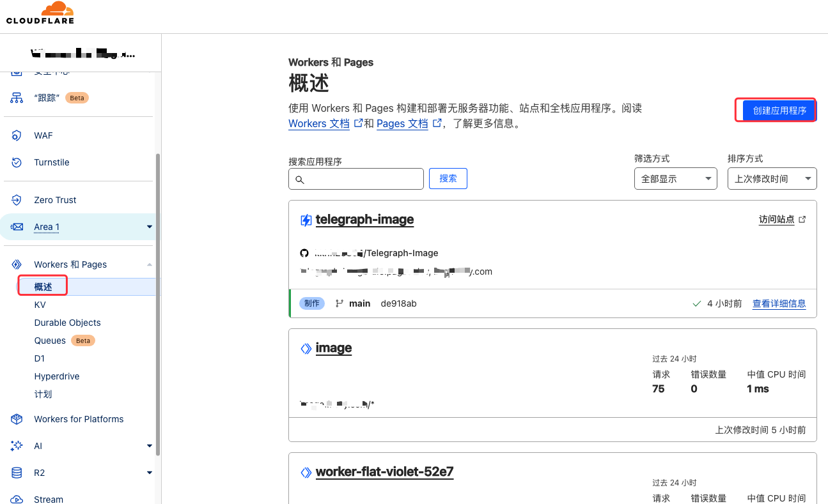Select 概述 in the sidebar
Image resolution: width=828 pixels, height=504 pixels.
coord(43,287)
